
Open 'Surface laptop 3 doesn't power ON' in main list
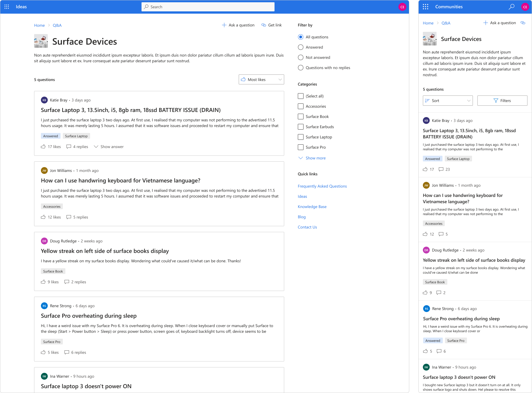click(x=86, y=386)
